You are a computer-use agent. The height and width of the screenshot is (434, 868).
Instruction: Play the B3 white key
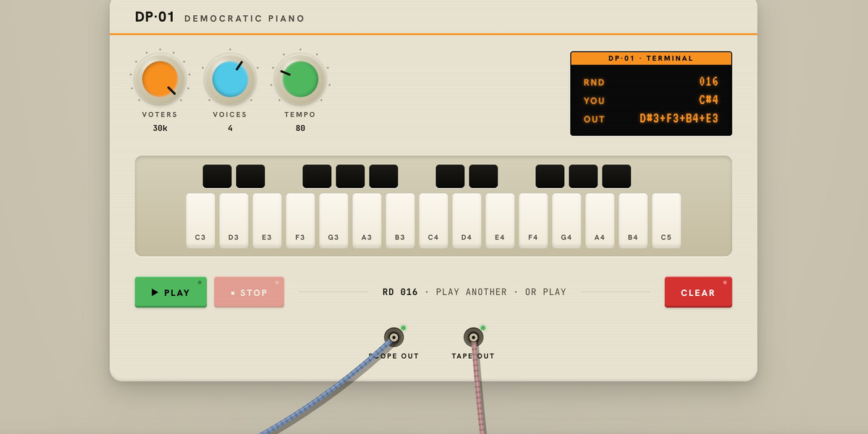(x=400, y=221)
